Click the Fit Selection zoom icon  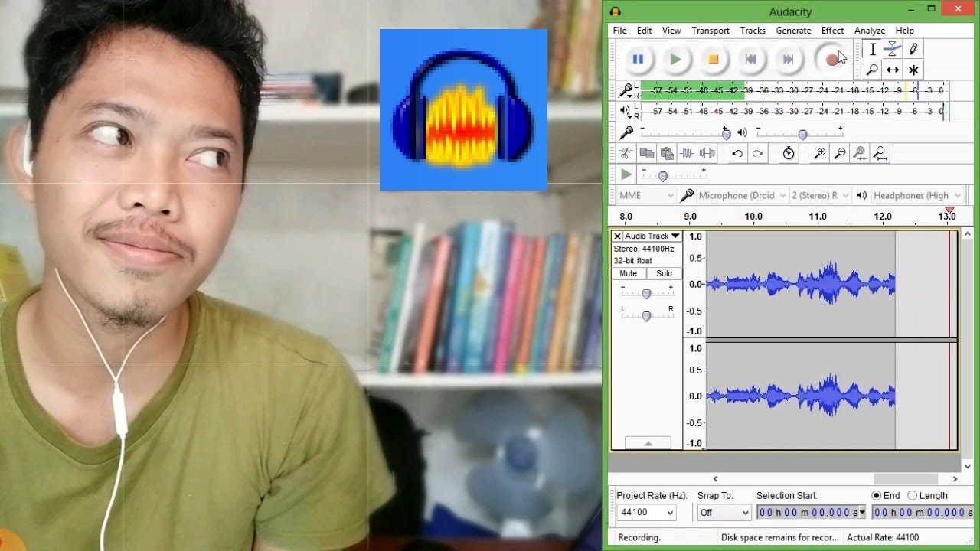pos(860,154)
